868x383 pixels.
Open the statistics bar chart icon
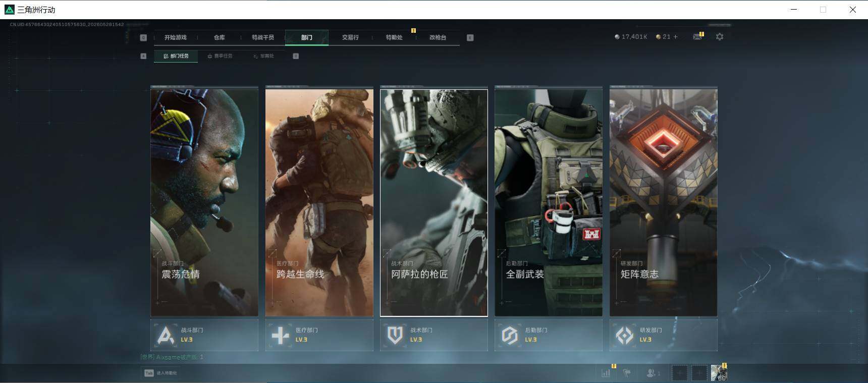(606, 373)
